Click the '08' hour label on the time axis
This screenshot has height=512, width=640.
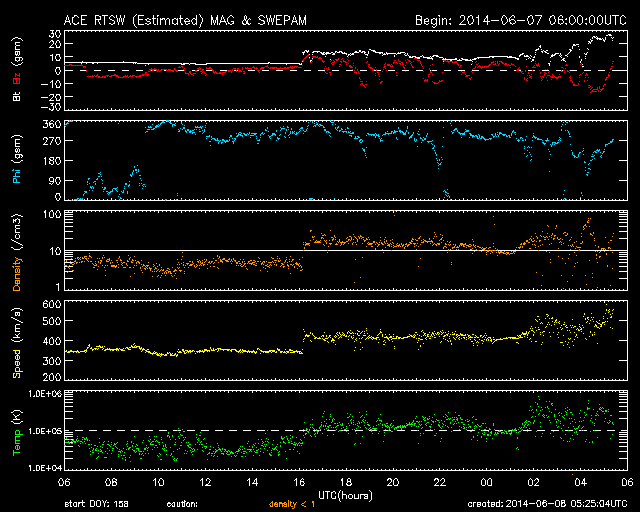(111, 483)
